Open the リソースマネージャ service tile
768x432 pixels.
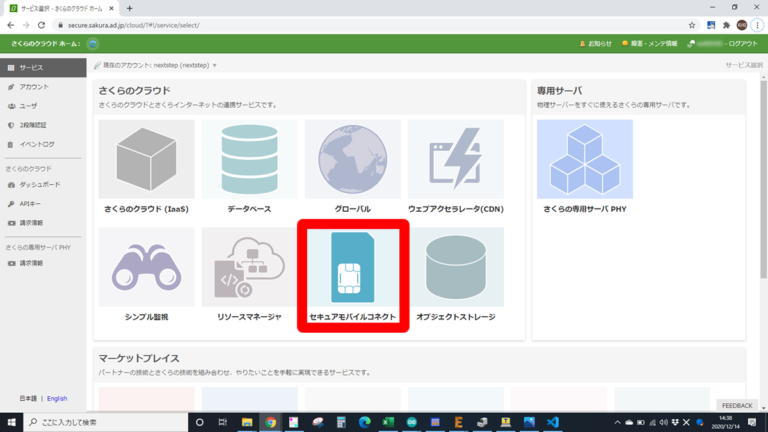(249, 275)
